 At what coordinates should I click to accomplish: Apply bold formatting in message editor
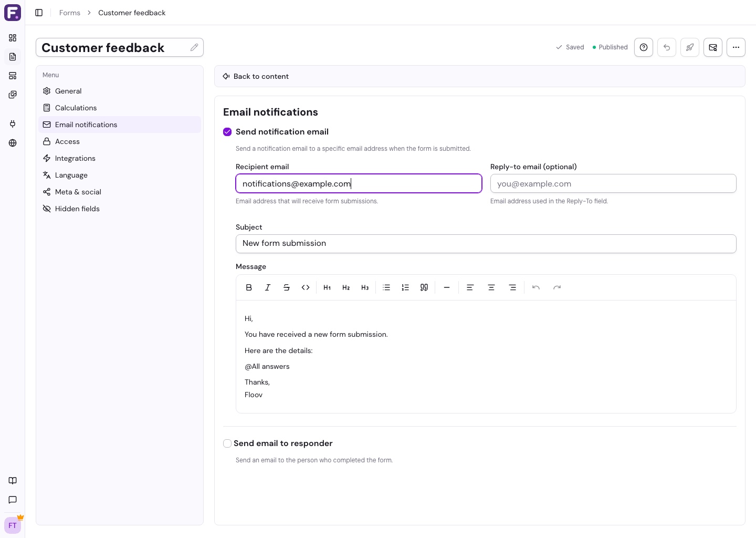pos(249,287)
